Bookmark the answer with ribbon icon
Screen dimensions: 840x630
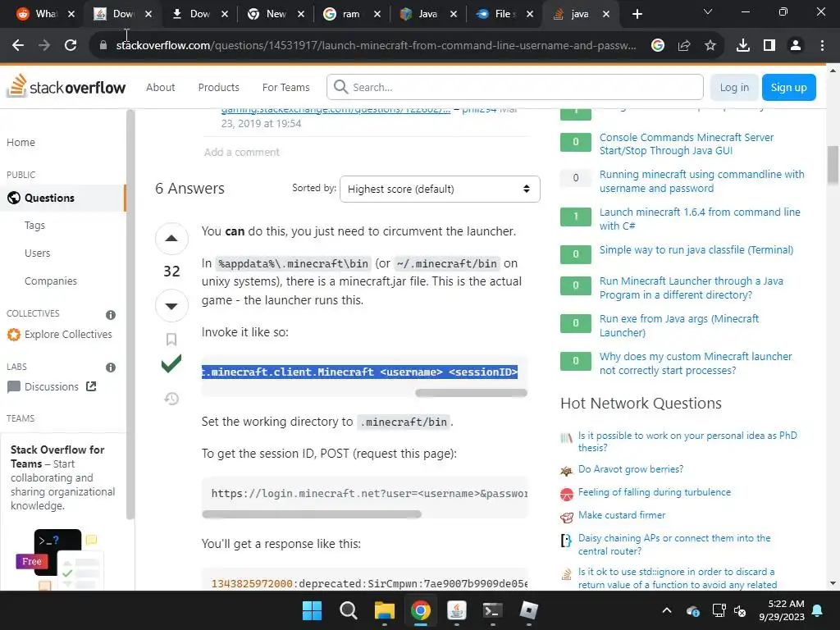click(x=171, y=339)
